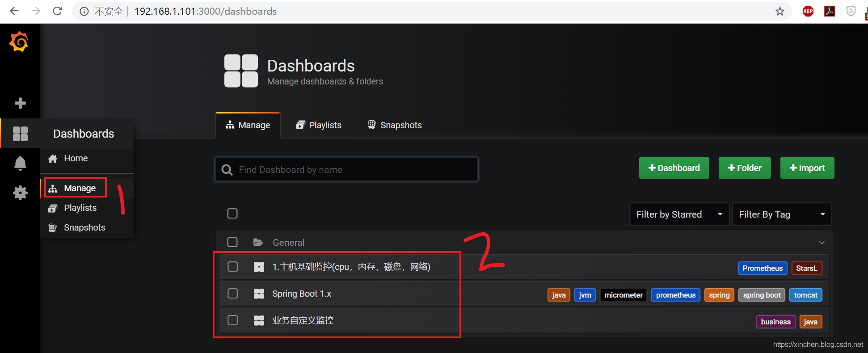This screenshot has height=353, width=868.
Task: Open the Create plus icon in sidebar
Action: coord(20,103)
